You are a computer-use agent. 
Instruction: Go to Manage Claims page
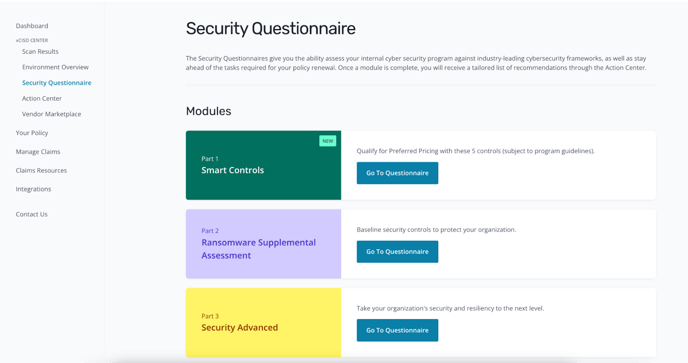click(38, 151)
